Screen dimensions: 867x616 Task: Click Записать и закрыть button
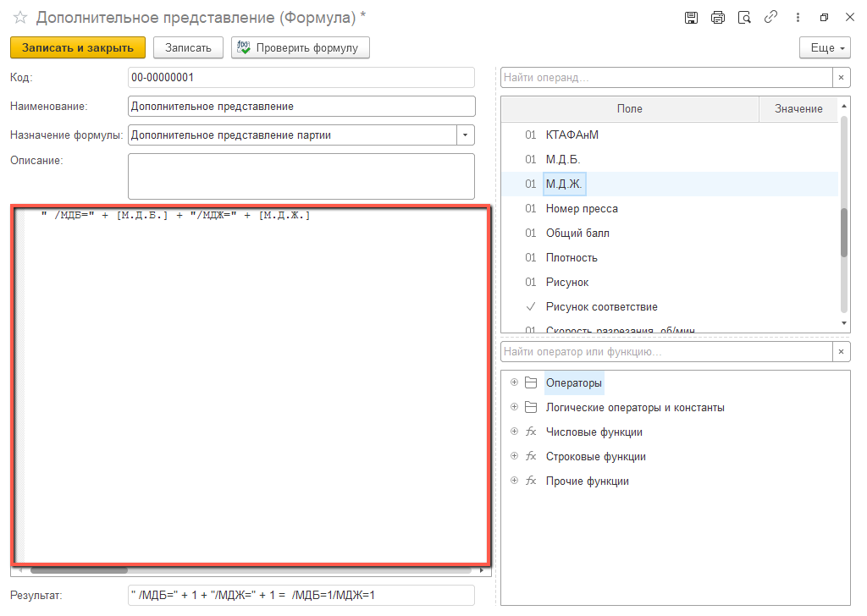(78, 48)
